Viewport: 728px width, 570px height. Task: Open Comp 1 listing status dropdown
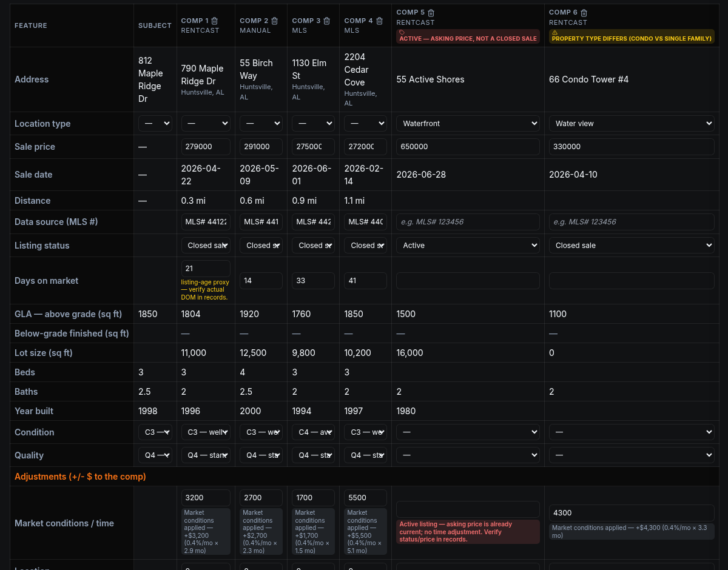(206, 246)
